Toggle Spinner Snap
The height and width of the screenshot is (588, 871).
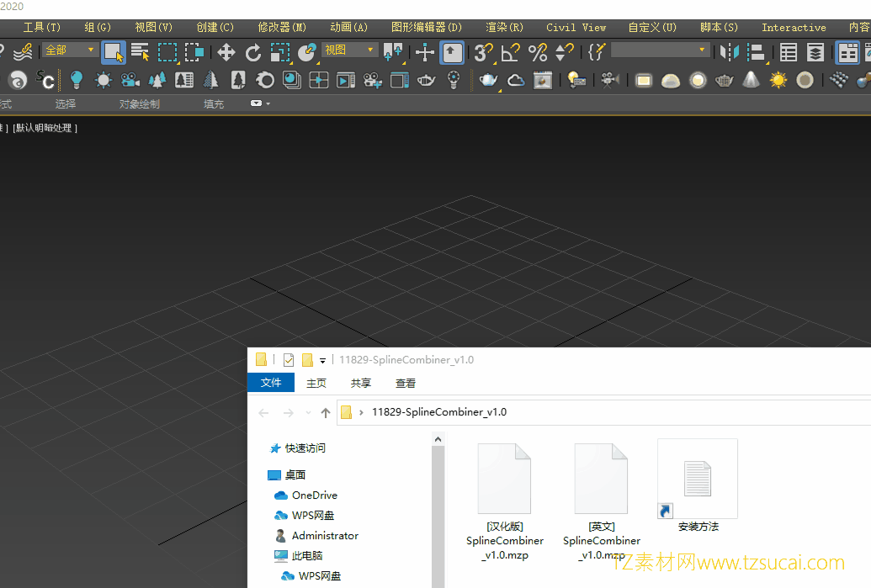(565, 52)
